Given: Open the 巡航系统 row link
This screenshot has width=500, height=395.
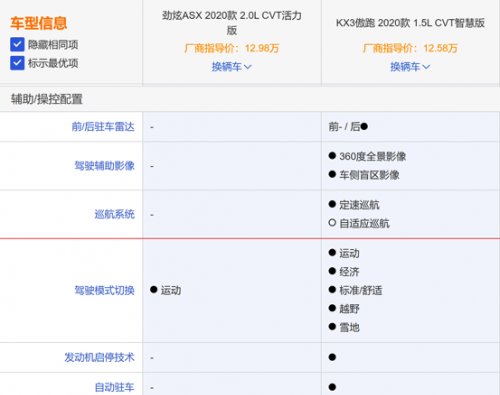Looking at the screenshot, I should click(114, 214).
